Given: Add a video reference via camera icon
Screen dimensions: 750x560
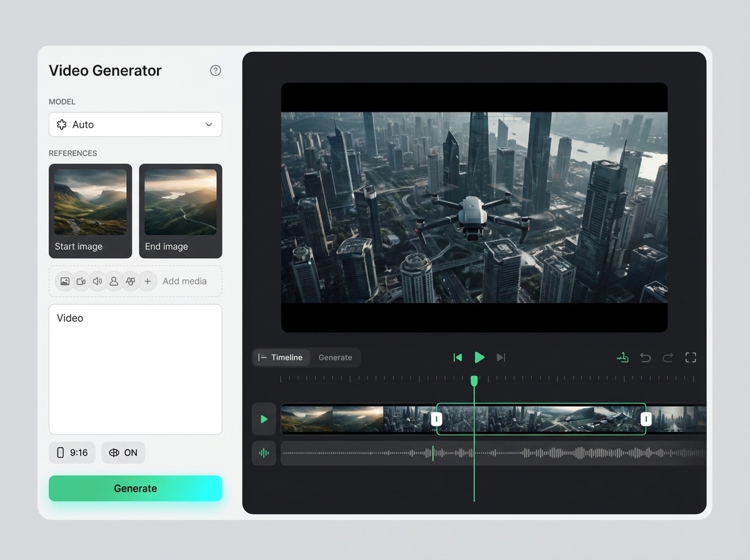Looking at the screenshot, I should 81,281.
